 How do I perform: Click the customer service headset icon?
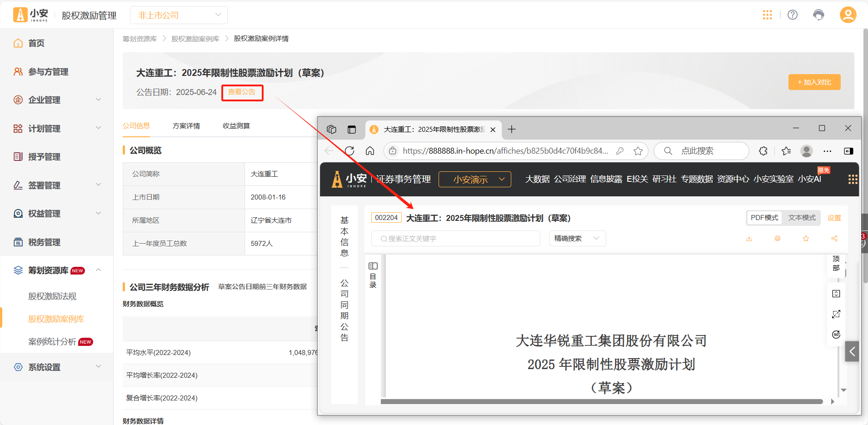pos(818,15)
